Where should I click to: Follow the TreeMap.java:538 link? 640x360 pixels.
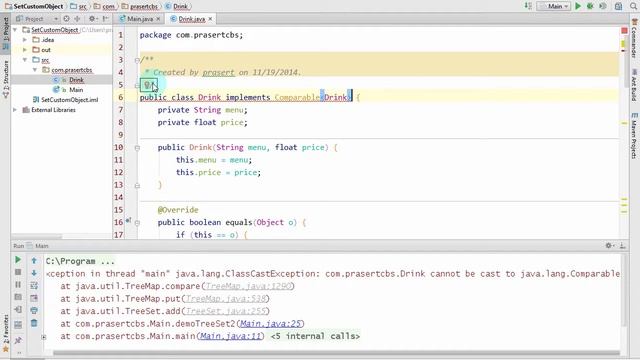click(226, 299)
